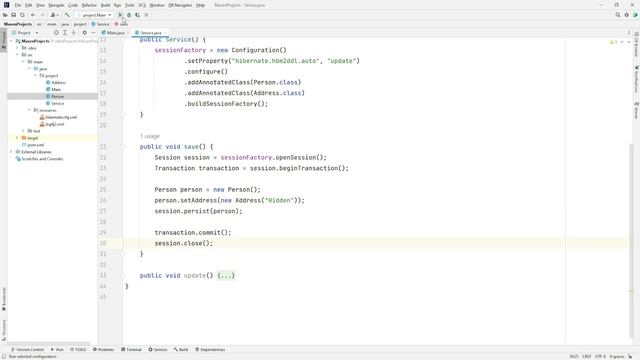
Task: Expand External Libraries node
Action: pyautogui.click(x=11, y=152)
